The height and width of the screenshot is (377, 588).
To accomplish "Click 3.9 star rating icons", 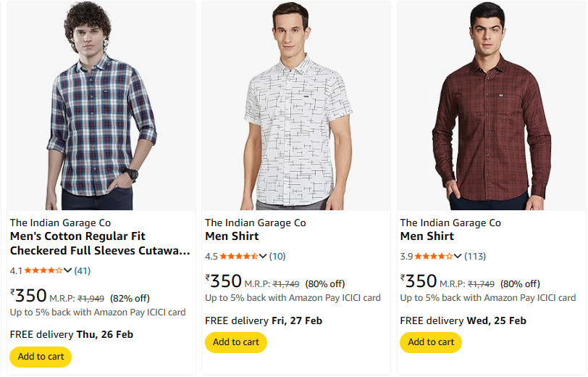I will tap(434, 257).
